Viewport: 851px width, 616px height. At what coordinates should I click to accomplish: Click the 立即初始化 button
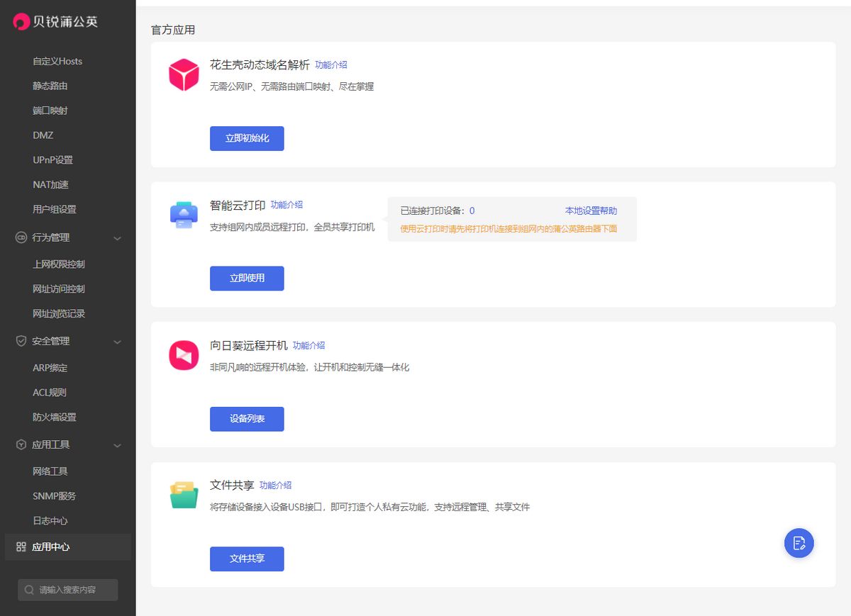point(247,138)
